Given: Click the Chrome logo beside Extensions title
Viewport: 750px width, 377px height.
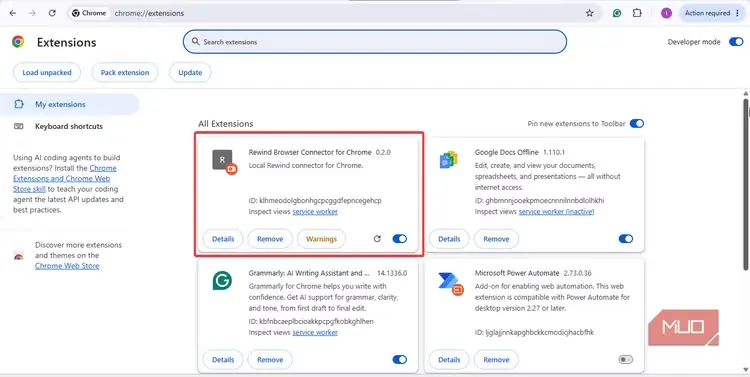Looking at the screenshot, I should [18, 42].
